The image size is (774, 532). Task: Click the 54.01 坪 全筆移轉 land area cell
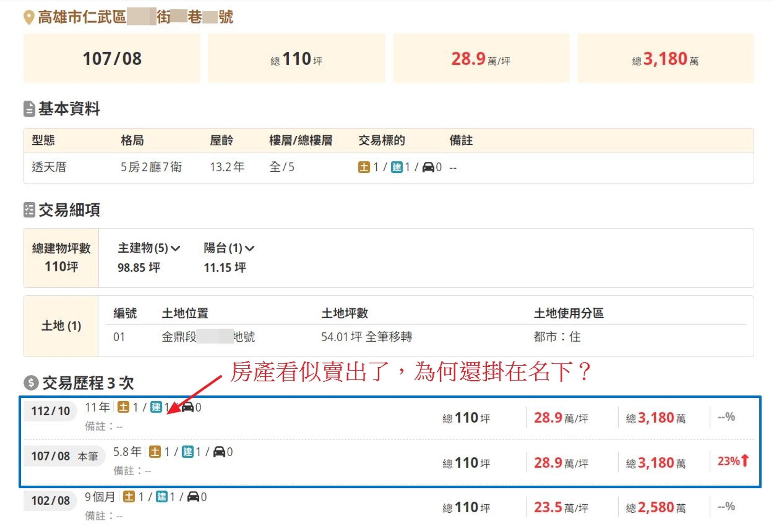tap(367, 337)
